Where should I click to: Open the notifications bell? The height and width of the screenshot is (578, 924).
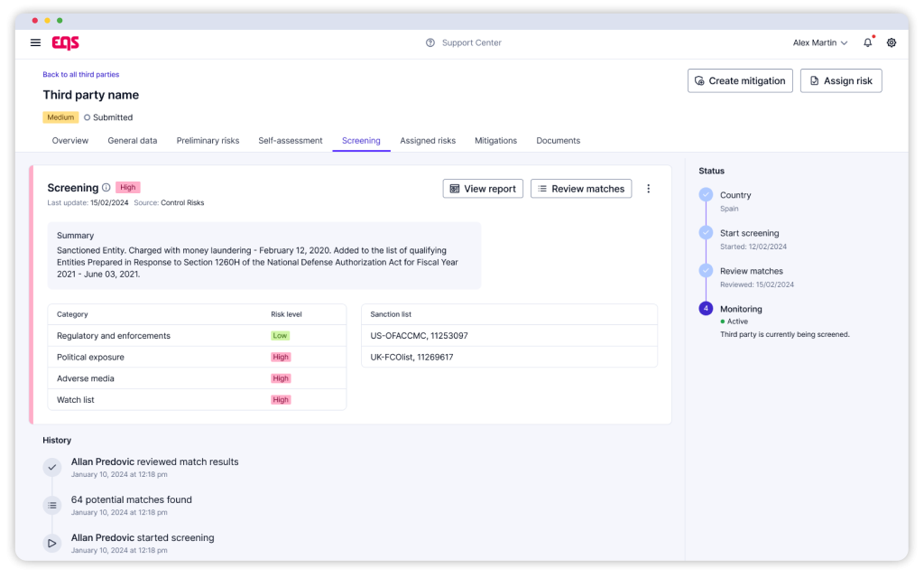pyautogui.click(x=868, y=42)
